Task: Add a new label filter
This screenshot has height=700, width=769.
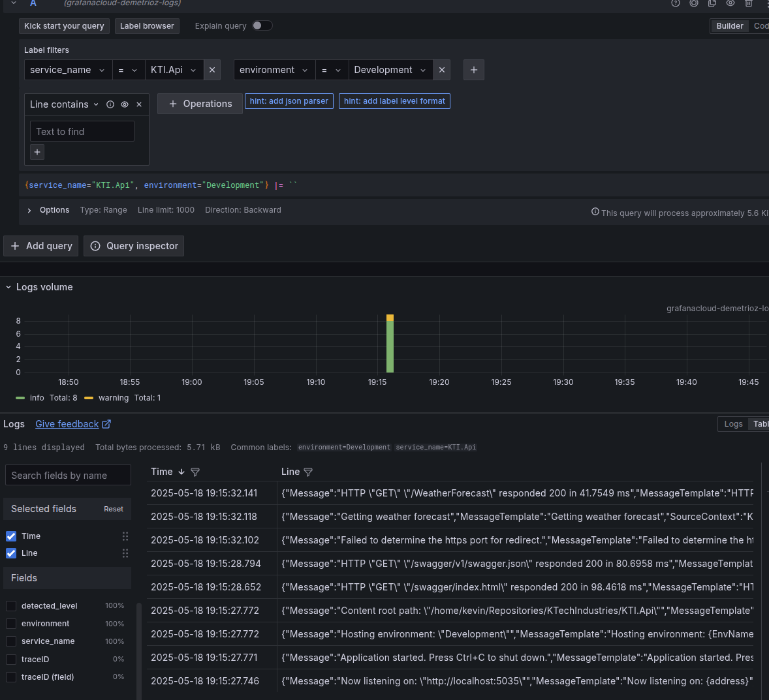Action: click(x=474, y=70)
